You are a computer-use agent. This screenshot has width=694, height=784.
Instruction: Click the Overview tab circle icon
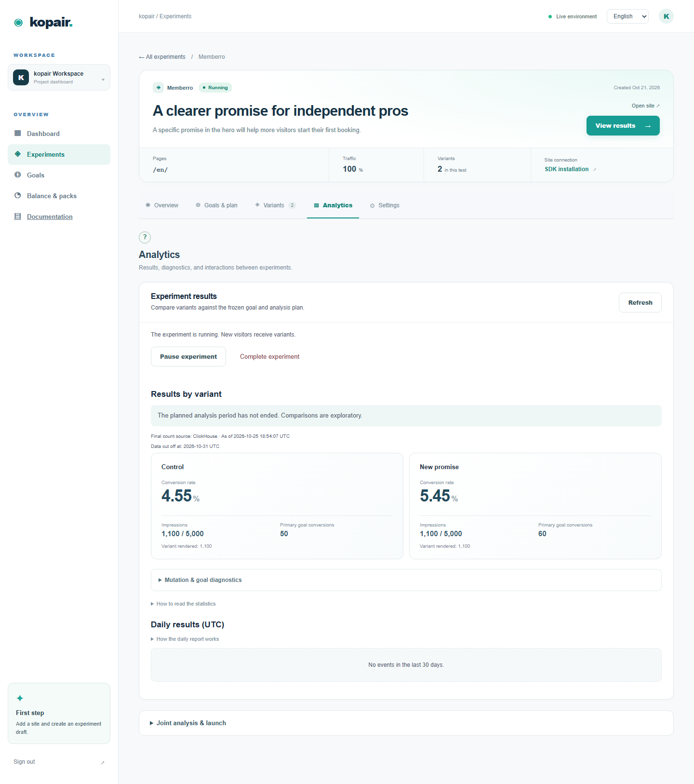pyautogui.click(x=148, y=205)
